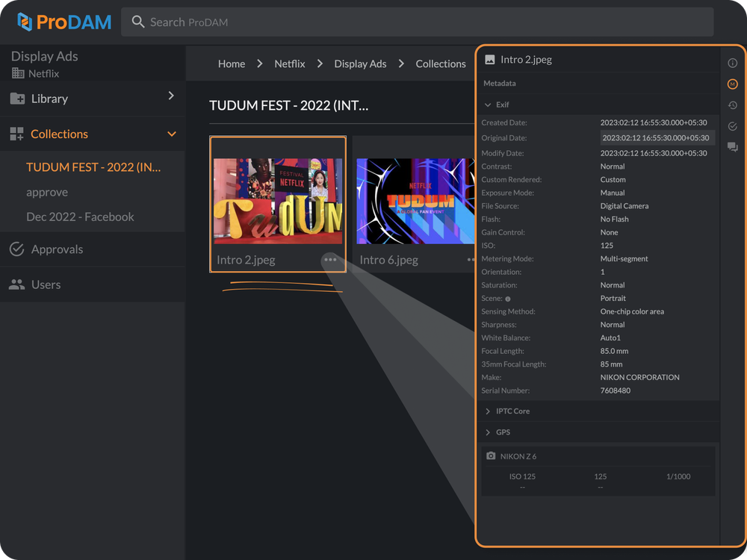Go to Display Ads breadcrumb
This screenshot has height=560, width=747.
coord(360,63)
